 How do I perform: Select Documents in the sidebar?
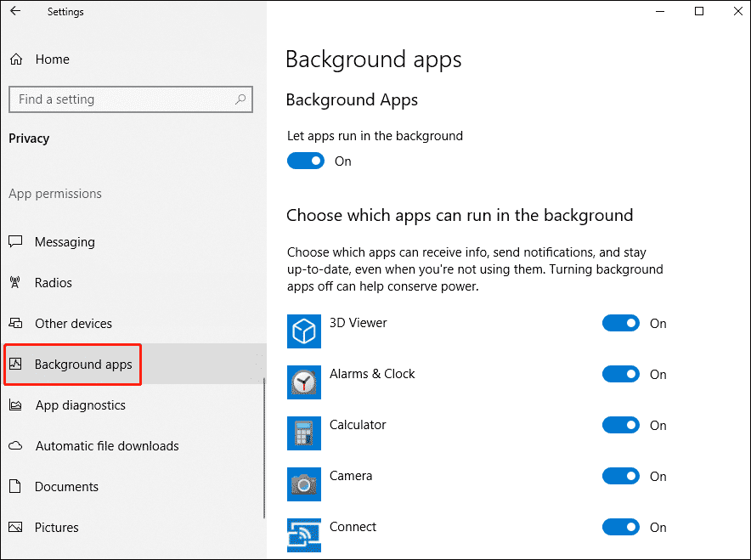click(133, 486)
